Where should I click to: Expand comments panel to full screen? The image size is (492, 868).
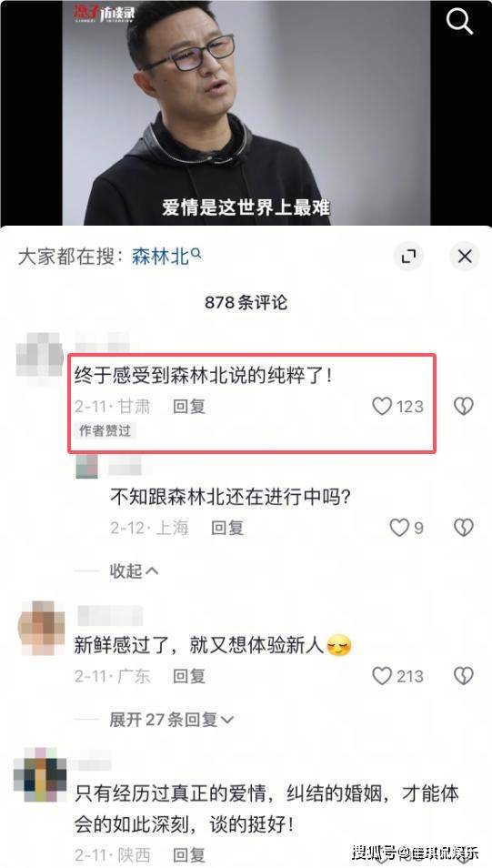408,257
